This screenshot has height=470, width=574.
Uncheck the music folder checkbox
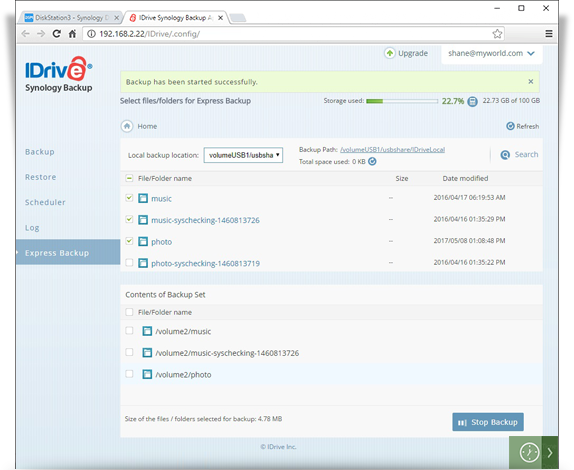(x=129, y=198)
